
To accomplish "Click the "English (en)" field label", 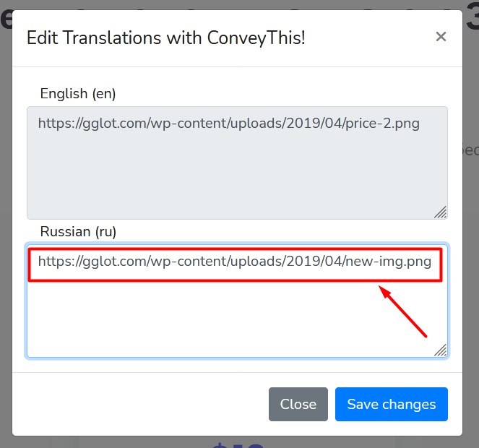I will (x=78, y=93).
